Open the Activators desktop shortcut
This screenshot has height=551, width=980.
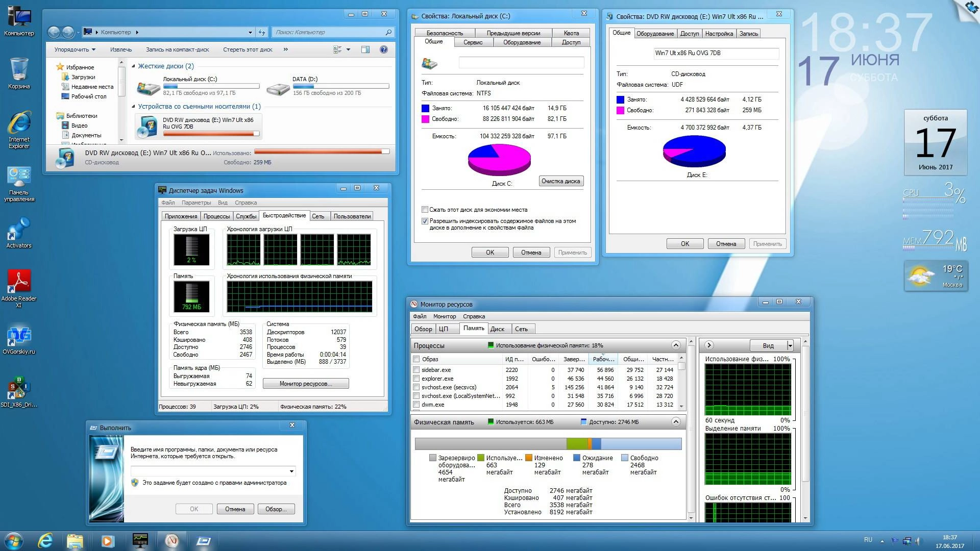tap(19, 230)
